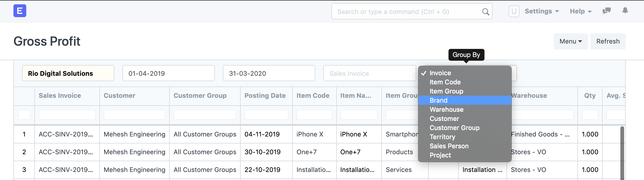Click the from date 01-04-2019 field

pyautogui.click(x=168, y=73)
